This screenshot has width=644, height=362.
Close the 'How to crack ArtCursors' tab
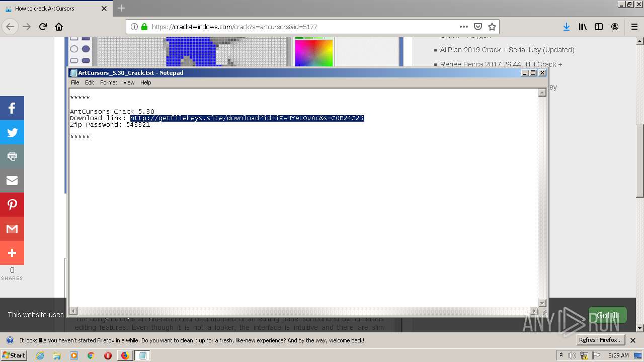pos(104,9)
